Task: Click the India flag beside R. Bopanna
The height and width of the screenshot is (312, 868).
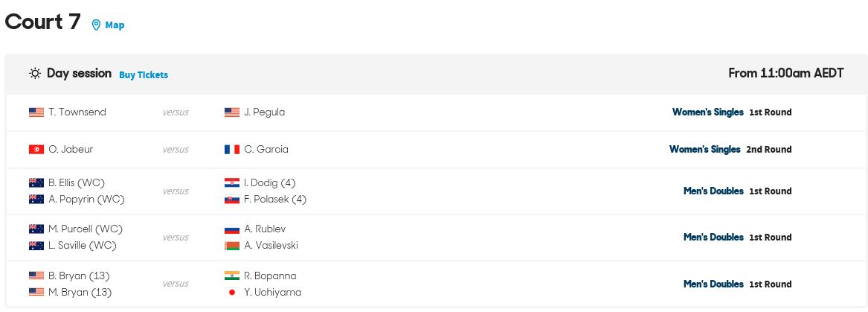Action: pyautogui.click(x=232, y=276)
